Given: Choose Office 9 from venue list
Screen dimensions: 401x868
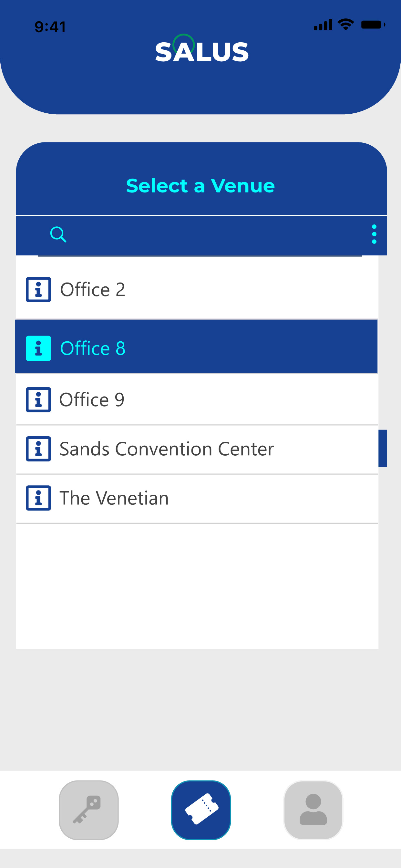Looking at the screenshot, I should (x=197, y=400).
